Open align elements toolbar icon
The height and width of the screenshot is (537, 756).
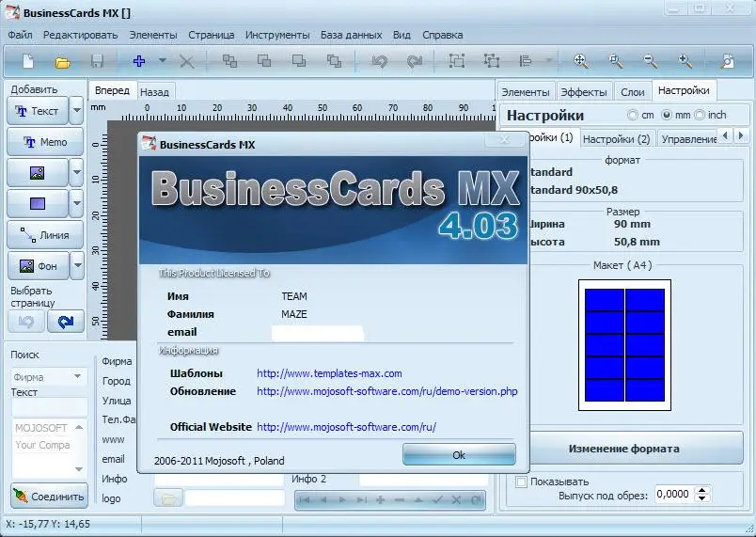526,61
